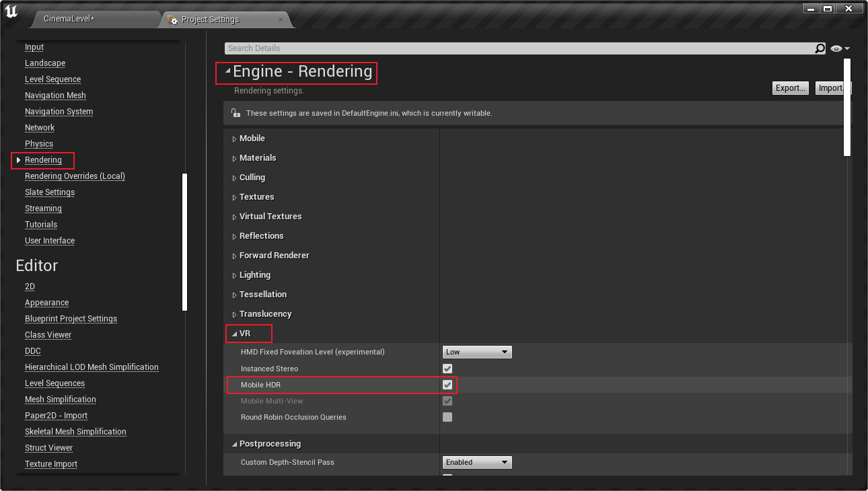Open User Interface settings
The image size is (868, 491).
click(50, 241)
